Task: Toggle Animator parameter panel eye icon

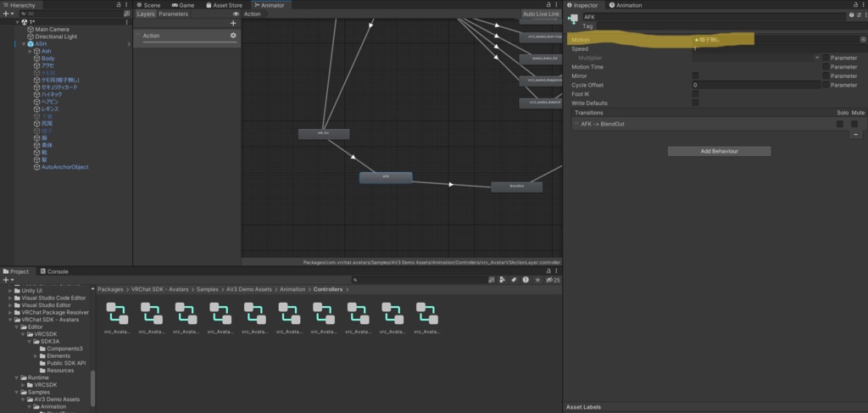Action: tap(236, 14)
